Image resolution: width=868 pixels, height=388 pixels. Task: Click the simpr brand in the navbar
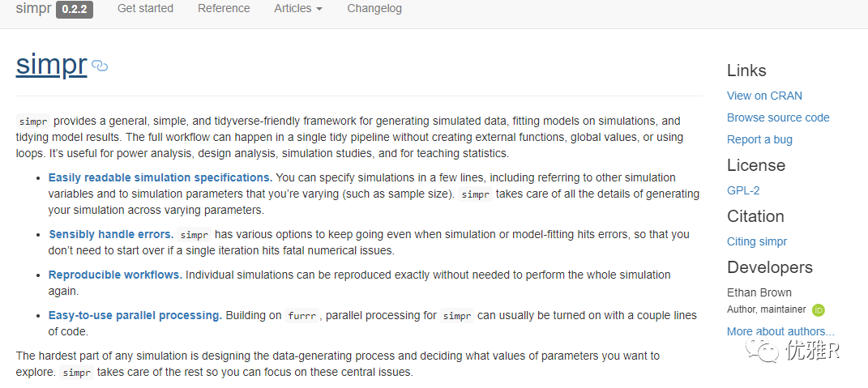click(x=32, y=9)
